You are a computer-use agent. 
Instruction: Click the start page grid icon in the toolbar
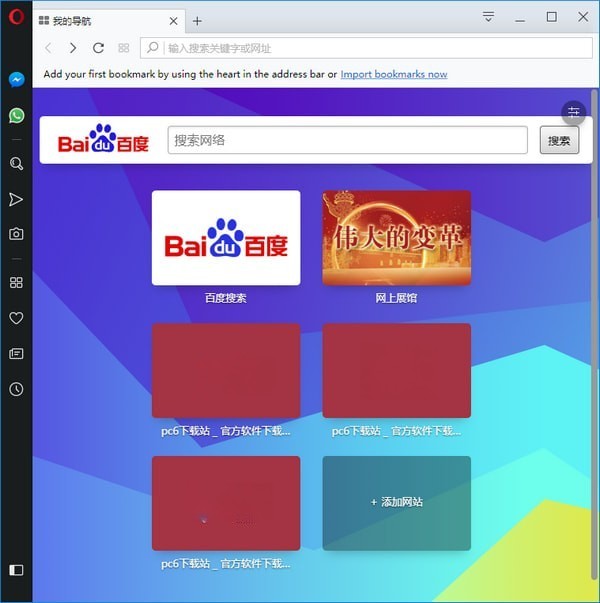pos(123,48)
